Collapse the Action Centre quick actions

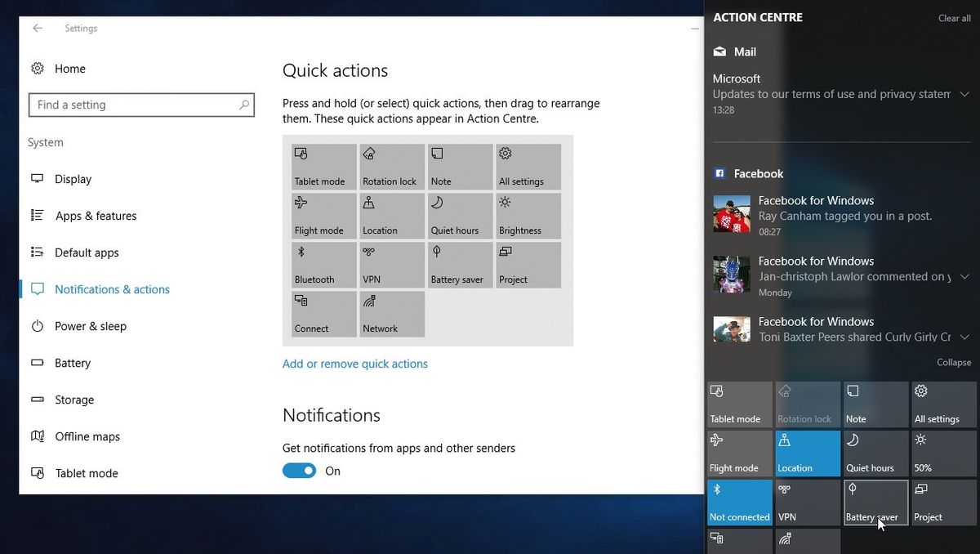tap(953, 362)
